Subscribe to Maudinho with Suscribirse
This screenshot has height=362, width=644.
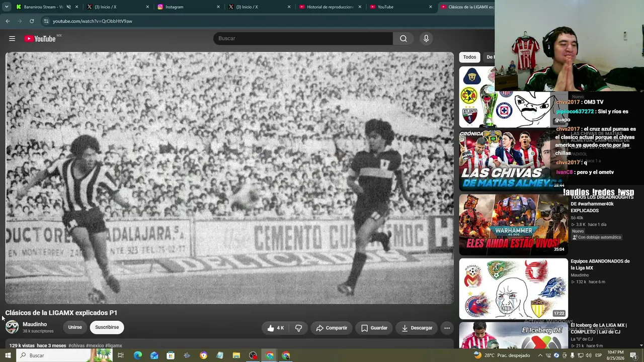[x=107, y=327]
